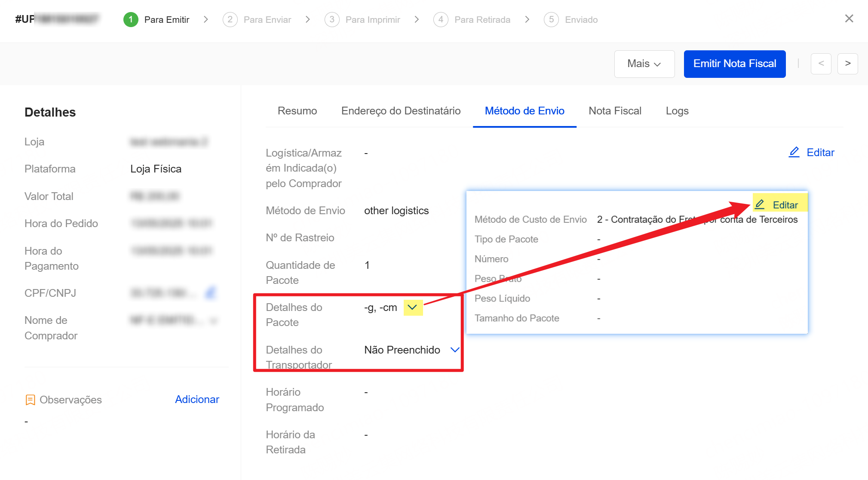Click the Editar pencil in the popup panel
Viewport: 868px width, 480px height.
760,205
